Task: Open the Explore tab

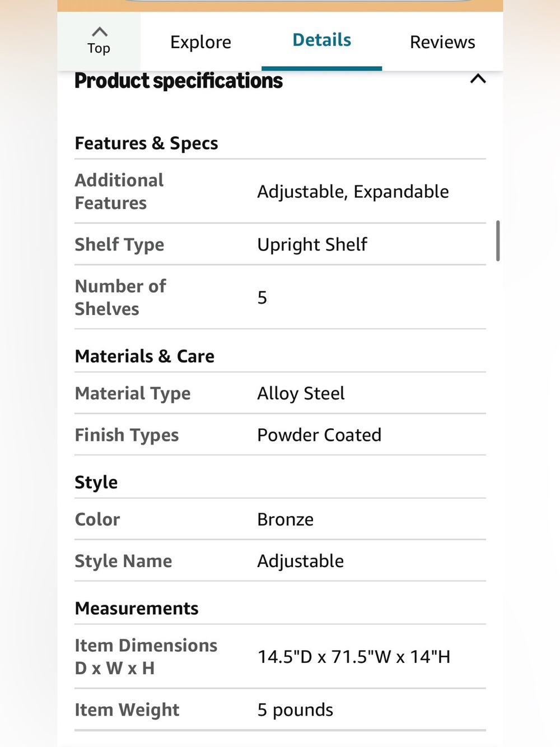Action: pos(200,42)
